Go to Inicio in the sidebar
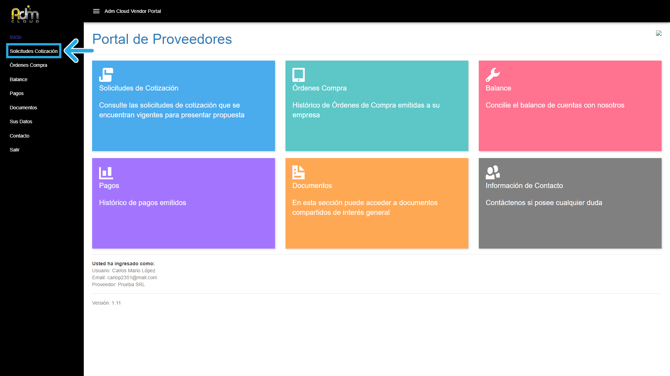This screenshot has width=670, height=376. click(x=15, y=37)
